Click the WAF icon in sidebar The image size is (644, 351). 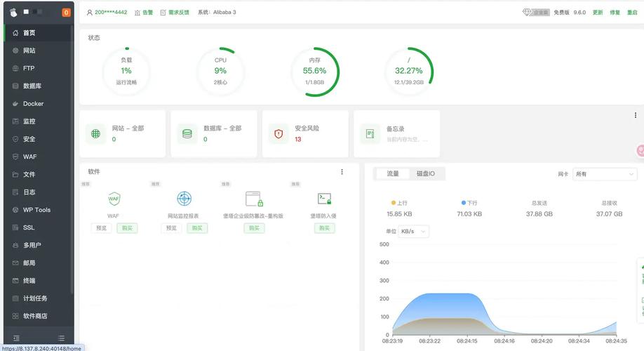(15, 157)
